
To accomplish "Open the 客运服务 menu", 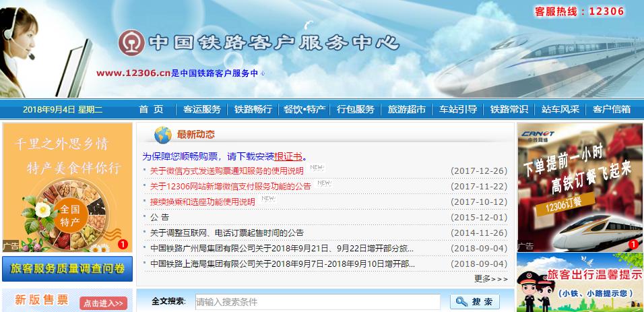I will point(201,109).
